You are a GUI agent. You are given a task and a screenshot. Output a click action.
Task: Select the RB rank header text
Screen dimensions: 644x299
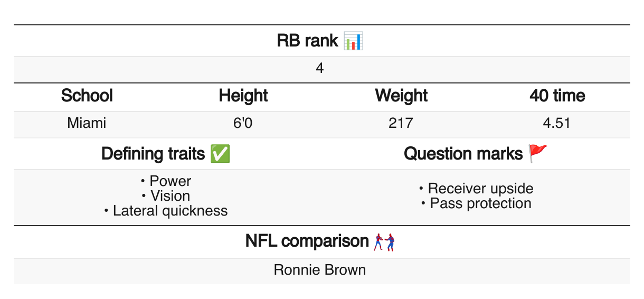click(x=307, y=41)
